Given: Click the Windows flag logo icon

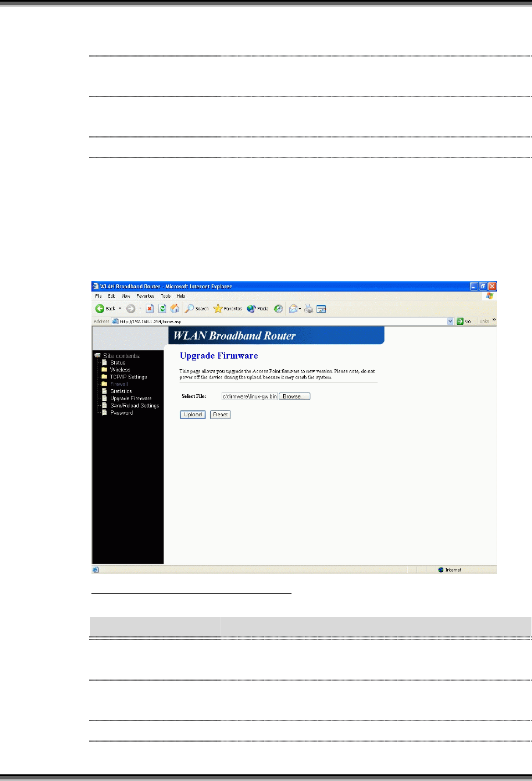Looking at the screenshot, I should [x=489, y=296].
